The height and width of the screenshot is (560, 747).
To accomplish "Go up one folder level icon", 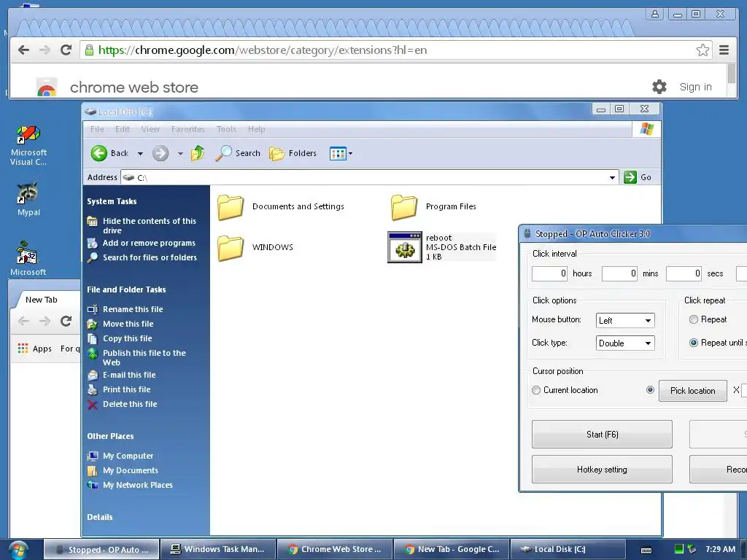I will [x=197, y=153].
